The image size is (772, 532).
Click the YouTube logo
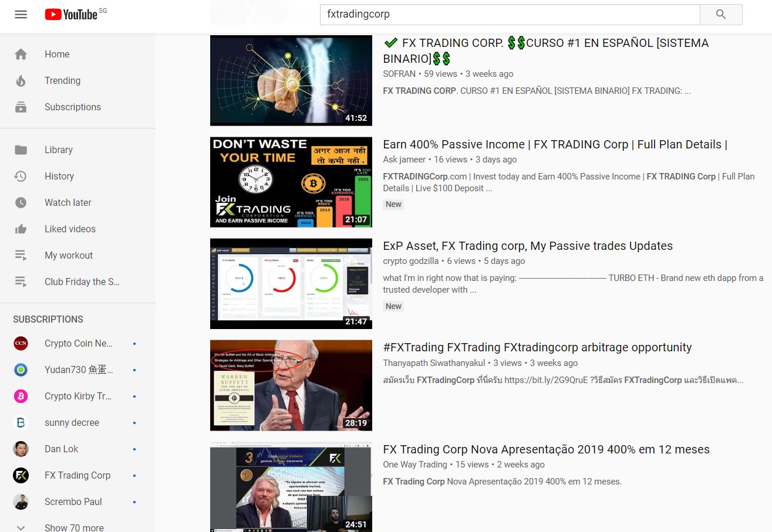click(71, 15)
